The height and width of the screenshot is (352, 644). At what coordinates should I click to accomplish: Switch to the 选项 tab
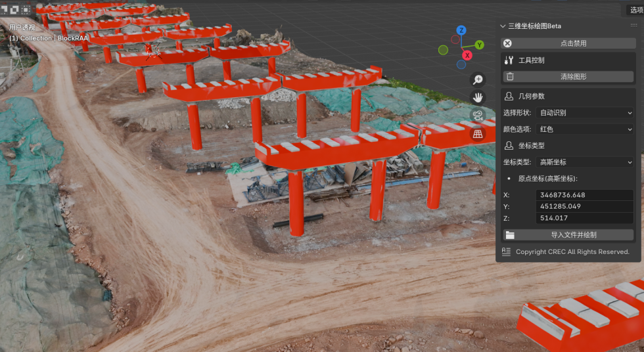pyautogui.click(x=635, y=10)
